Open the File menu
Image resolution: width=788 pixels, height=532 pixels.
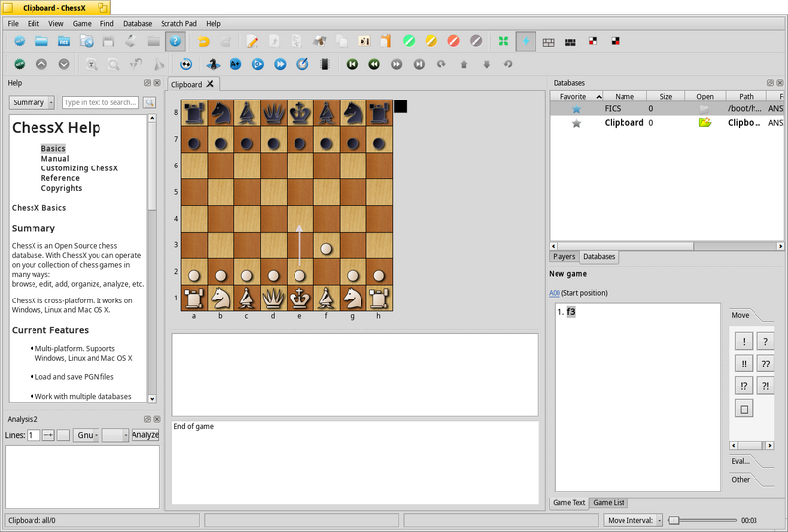(13, 23)
